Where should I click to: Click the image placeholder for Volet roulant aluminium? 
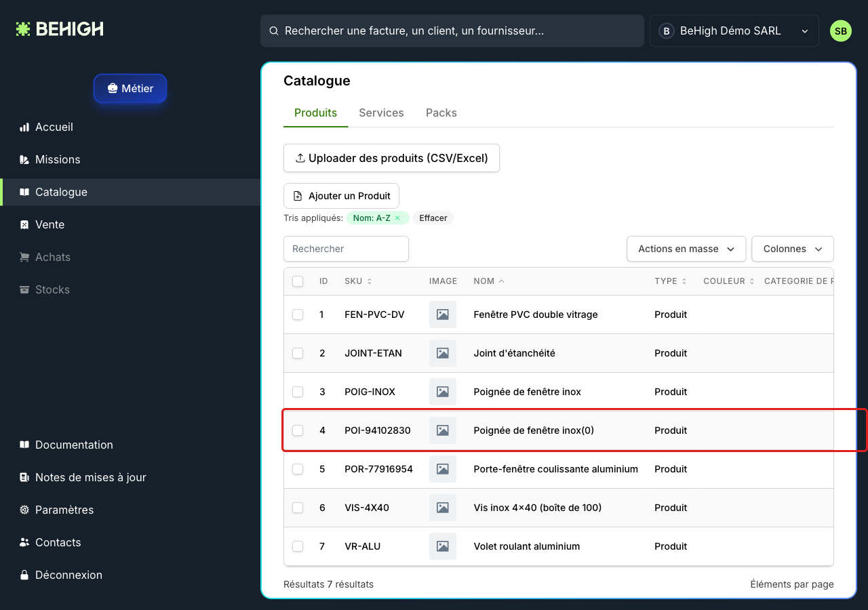point(443,546)
